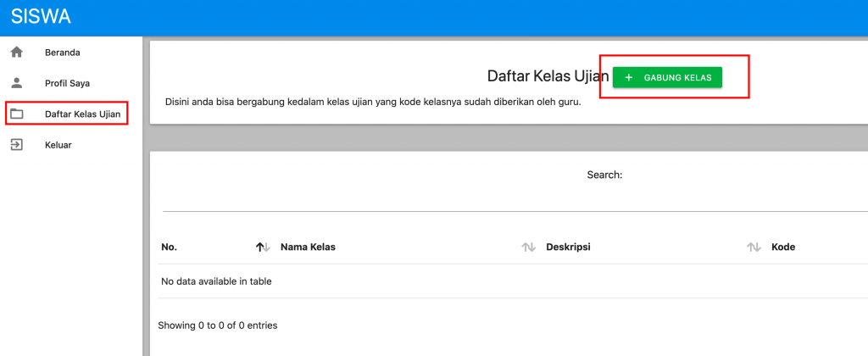Image resolution: width=868 pixels, height=356 pixels.
Task: Click sort arrows right of Deskripsi header
Action: (754, 248)
